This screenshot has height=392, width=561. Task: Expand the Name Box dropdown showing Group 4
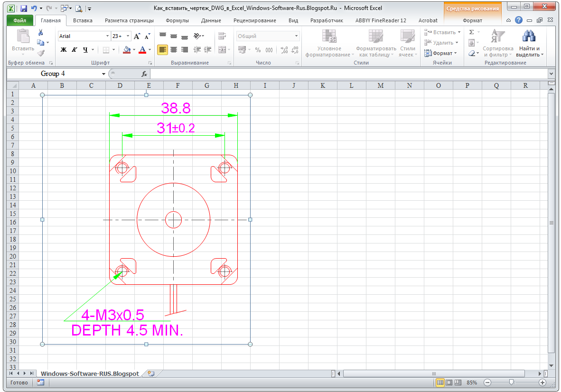pyautogui.click(x=103, y=74)
